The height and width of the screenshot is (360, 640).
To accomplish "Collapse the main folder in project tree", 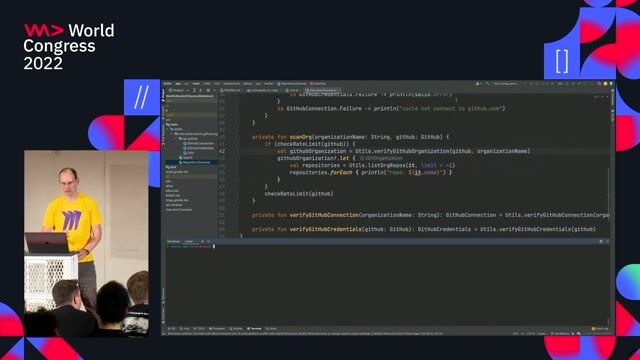I will pyautogui.click(x=173, y=124).
